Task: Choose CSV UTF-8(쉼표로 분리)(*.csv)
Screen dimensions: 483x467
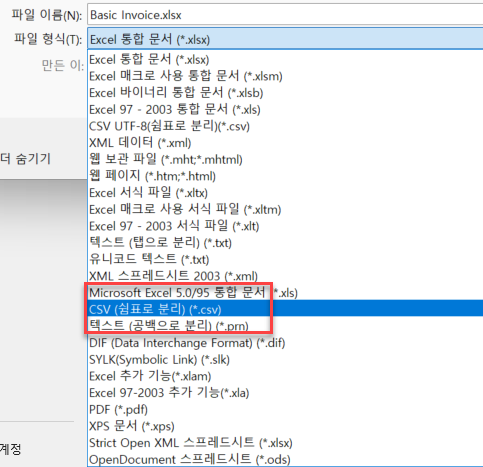Action: [x=285, y=126]
